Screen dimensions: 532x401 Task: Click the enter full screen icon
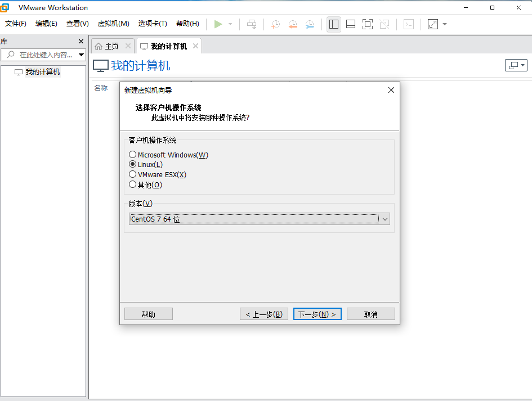tap(368, 24)
